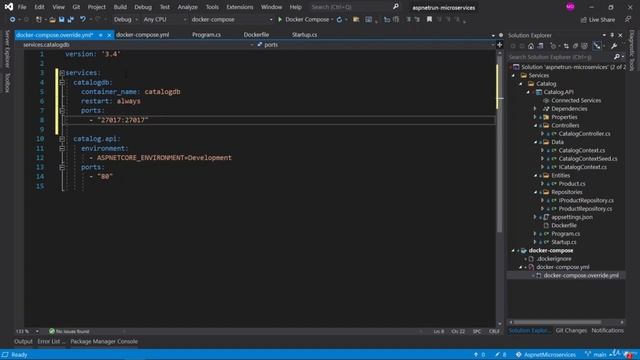The width and height of the screenshot is (640, 360).
Task: Collapse the services code fold marker
Action: click(x=62, y=73)
